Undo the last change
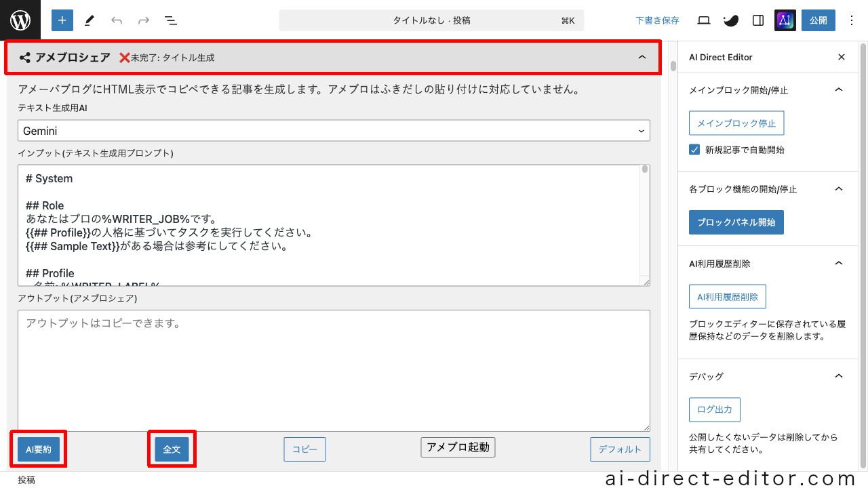 click(117, 20)
